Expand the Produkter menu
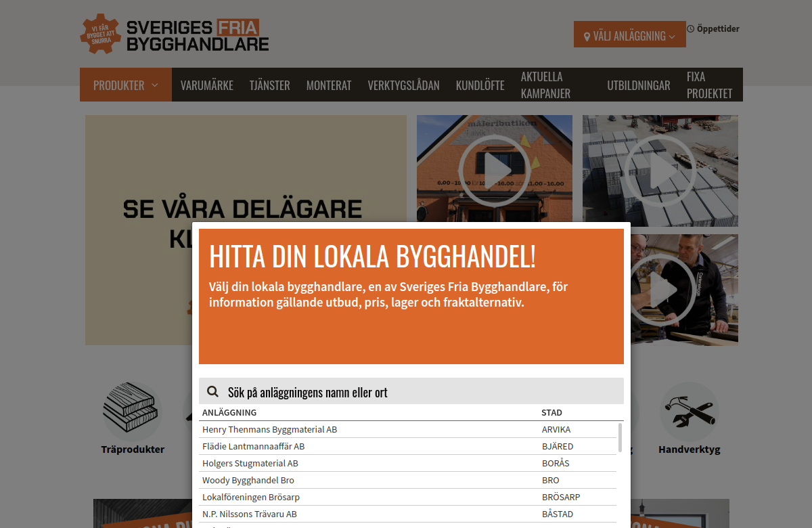This screenshot has height=528, width=812. click(126, 85)
